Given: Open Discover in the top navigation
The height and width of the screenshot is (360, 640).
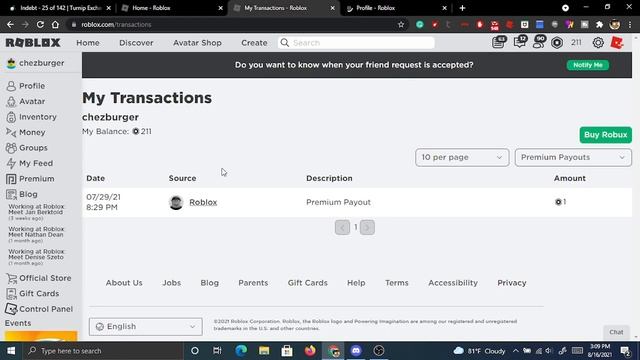Looking at the screenshot, I should click(x=136, y=42).
